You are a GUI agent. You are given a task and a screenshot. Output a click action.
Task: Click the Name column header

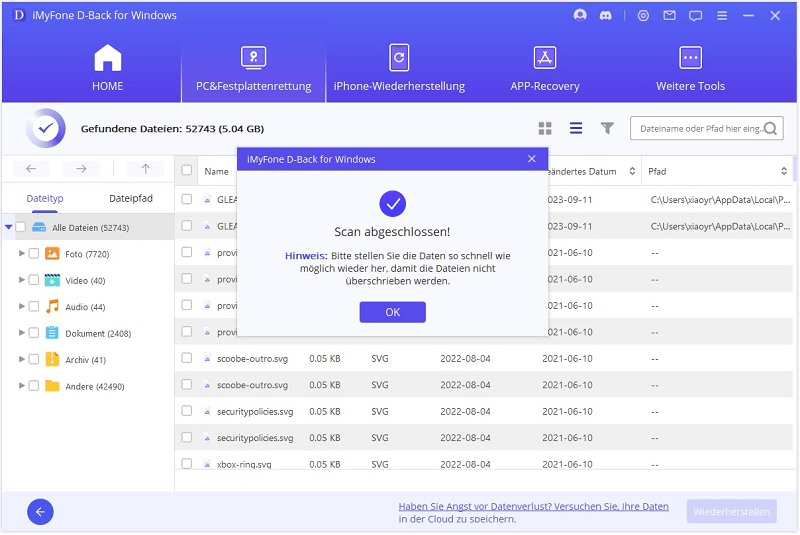point(216,171)
